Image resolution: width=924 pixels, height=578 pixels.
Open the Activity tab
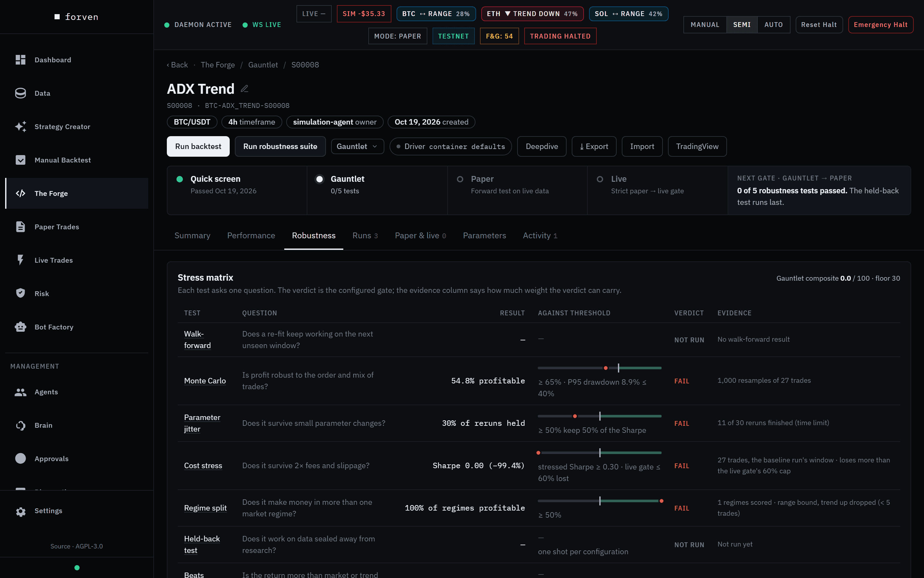(540, 235)
